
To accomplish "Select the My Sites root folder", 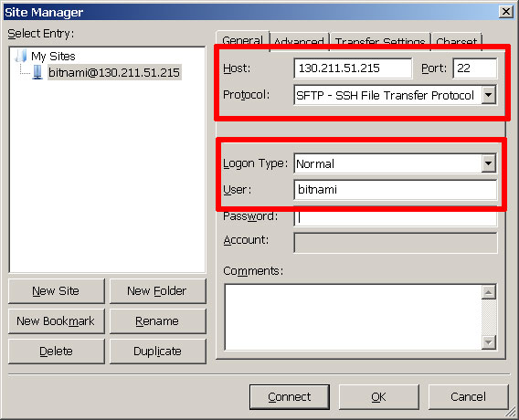I will [53, 57].
